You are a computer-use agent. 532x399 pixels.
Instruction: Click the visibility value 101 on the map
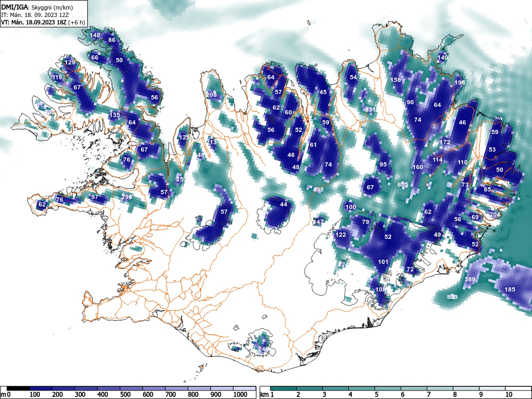383,262
